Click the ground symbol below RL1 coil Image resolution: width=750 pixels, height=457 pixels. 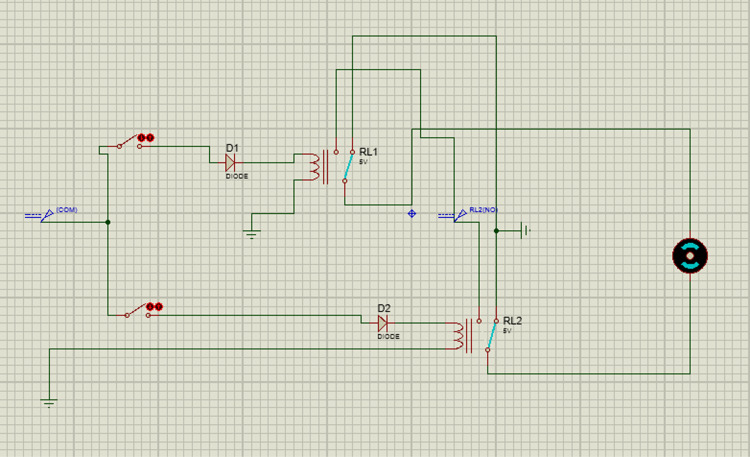252,234
